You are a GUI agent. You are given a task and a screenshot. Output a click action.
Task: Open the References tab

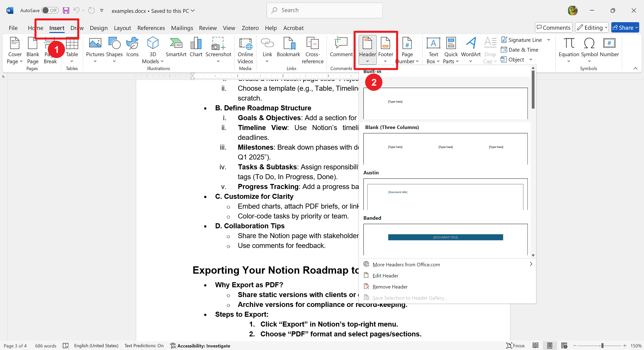pyautogui.click(x=151, y=28)
